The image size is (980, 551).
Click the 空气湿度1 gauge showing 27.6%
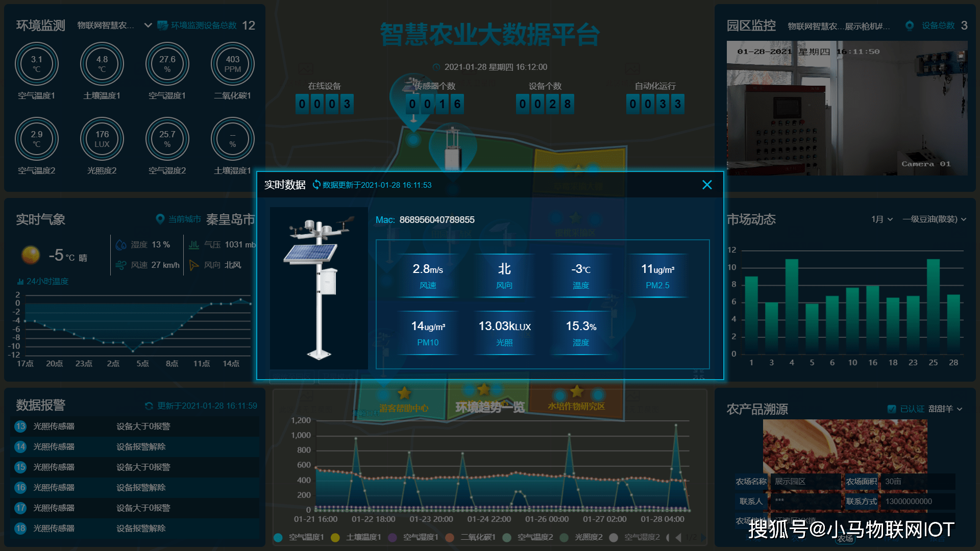coord(167,64)
